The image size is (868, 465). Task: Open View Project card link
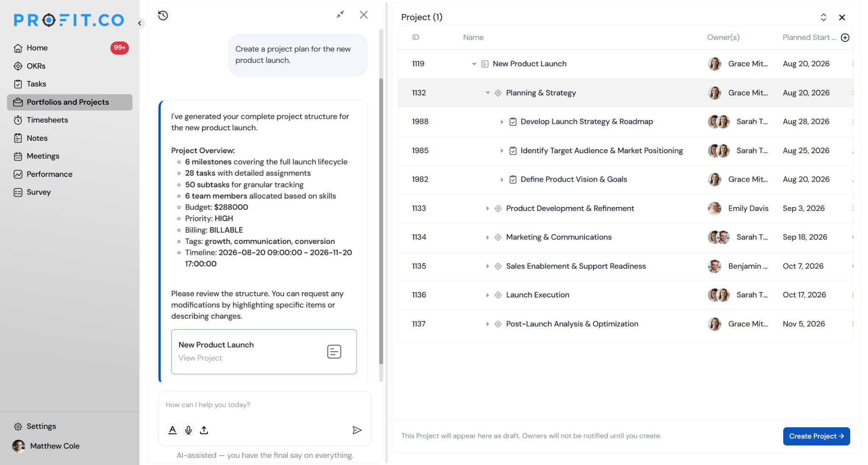(200, 358)
